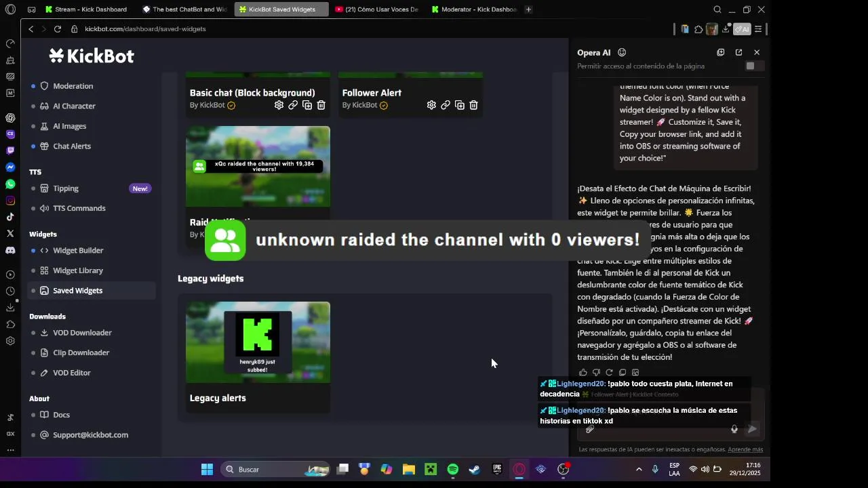Image resolution: width=868 pixels, height=488 pixels.
Task: Open Steam from the taskbar
Action: pos(475,469)
